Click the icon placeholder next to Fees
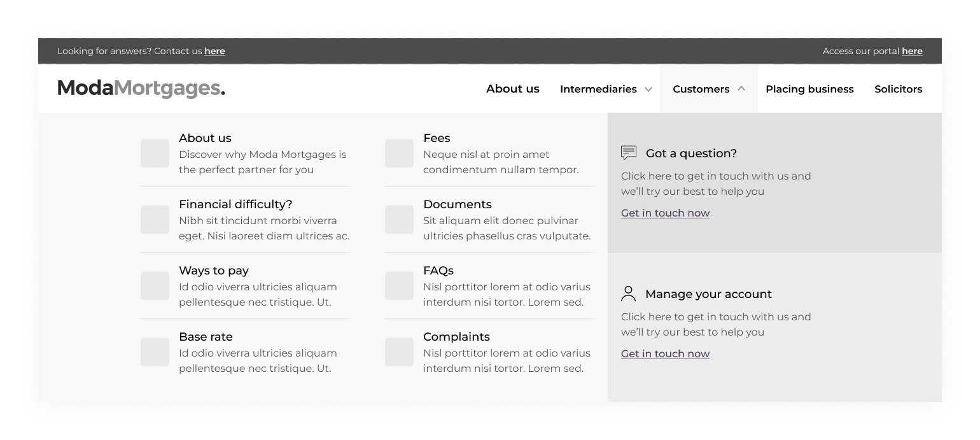Image resolution: width=980 pixels, height=440 pixels. click(399, 153)
